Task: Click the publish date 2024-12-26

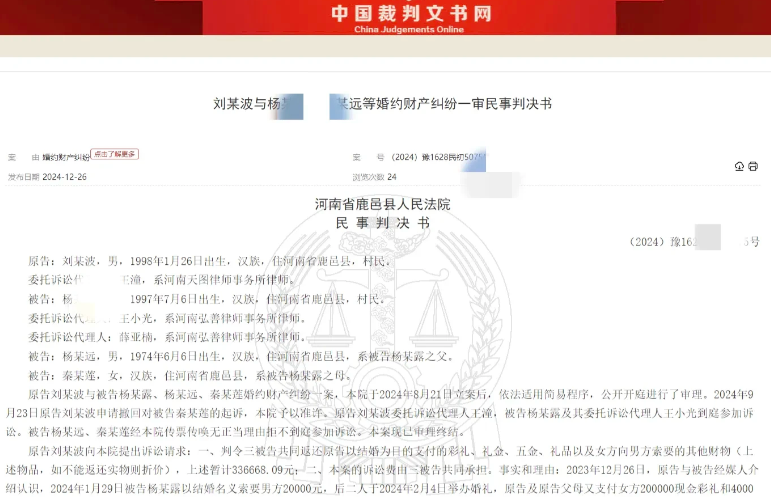Action: 64,177
